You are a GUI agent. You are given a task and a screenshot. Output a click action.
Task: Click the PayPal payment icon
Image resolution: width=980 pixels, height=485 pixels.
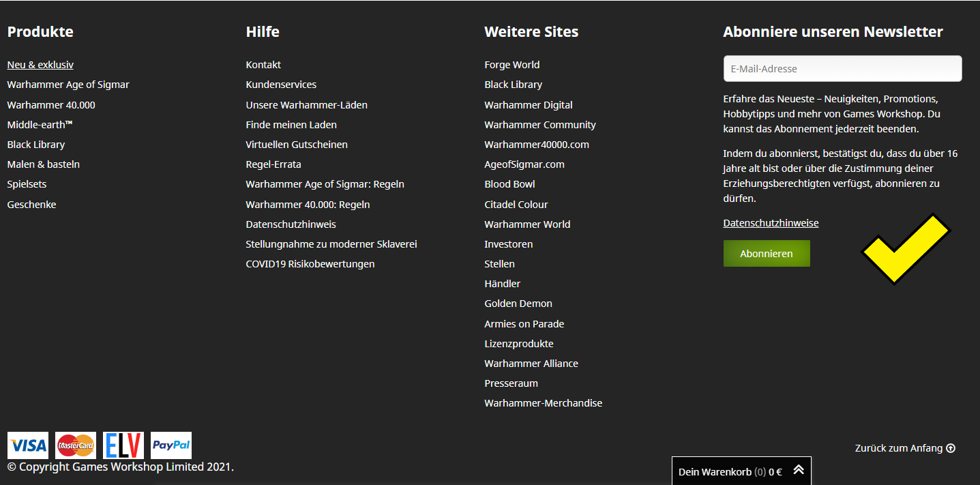pos(171,445)
